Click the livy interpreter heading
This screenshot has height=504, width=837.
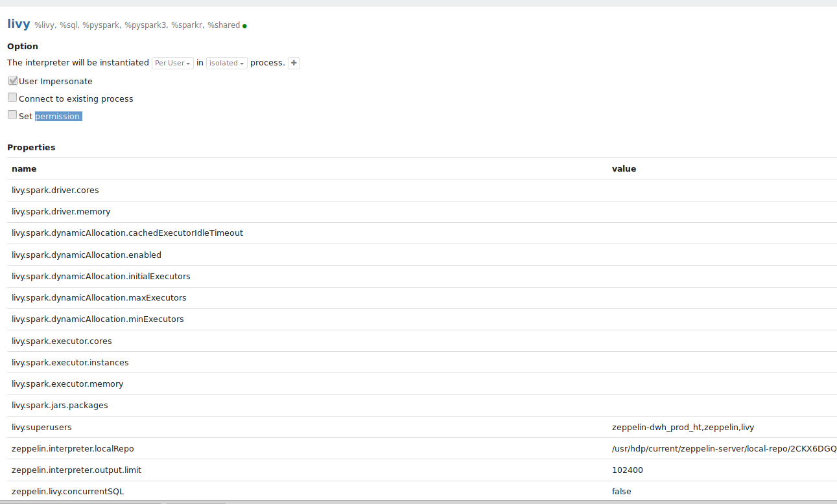pyautogui.click(x=19, y=24)
